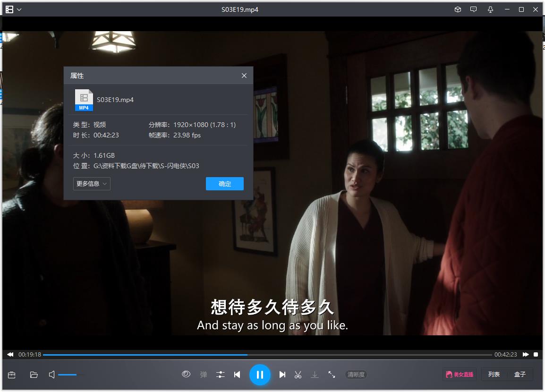Click the resolution 1920×1080 value
Image resolution: width=545 pixels, height=392 pixels.
click(x=204, y=125)
